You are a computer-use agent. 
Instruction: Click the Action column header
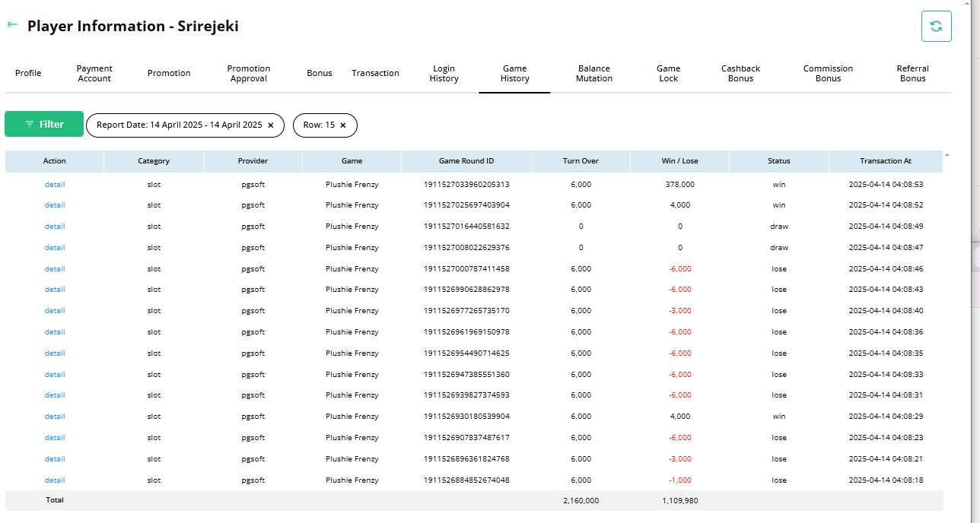point(55,161)
